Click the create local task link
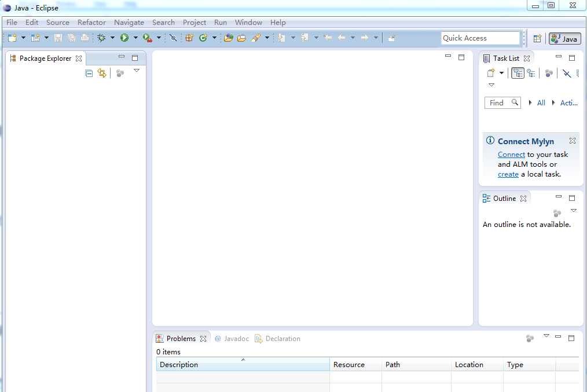The width and height of the screenshot is (587, 392). [x=508, y=174]
